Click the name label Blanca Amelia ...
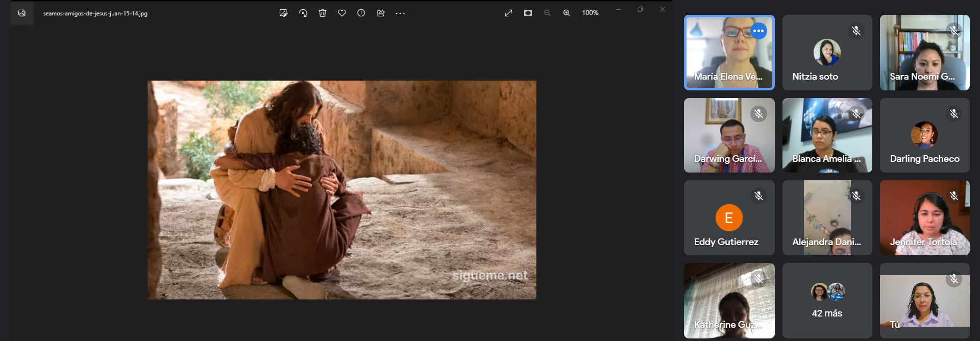Viewport: 980px width, 341px height. [826, 159]
